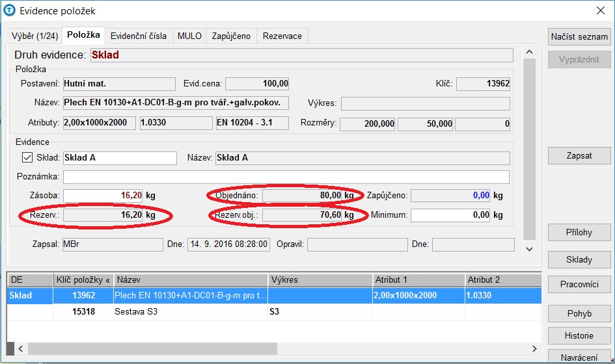Sort by the Atribut 2 column header
615x364 pixels.
504,279
